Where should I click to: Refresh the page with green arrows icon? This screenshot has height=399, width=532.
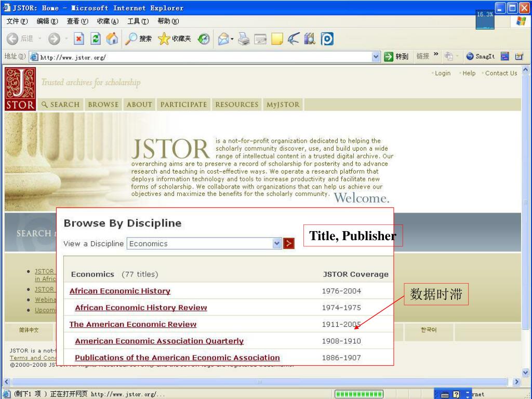pos(96,38)
